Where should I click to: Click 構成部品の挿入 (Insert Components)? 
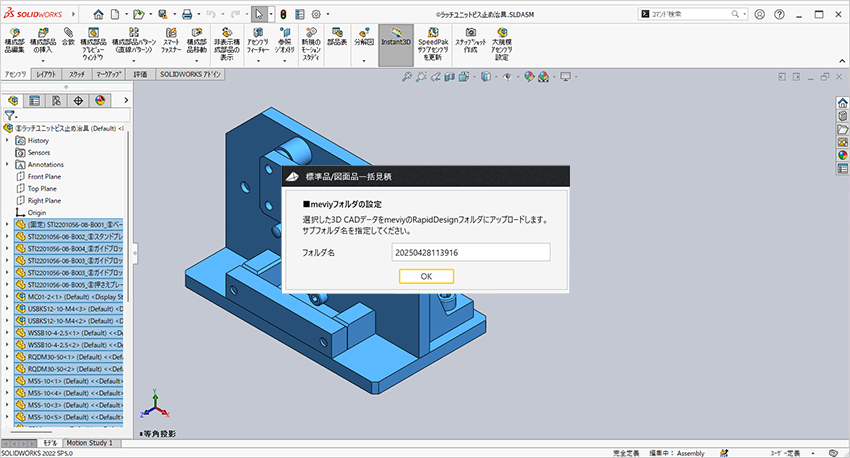coord(43,41)
